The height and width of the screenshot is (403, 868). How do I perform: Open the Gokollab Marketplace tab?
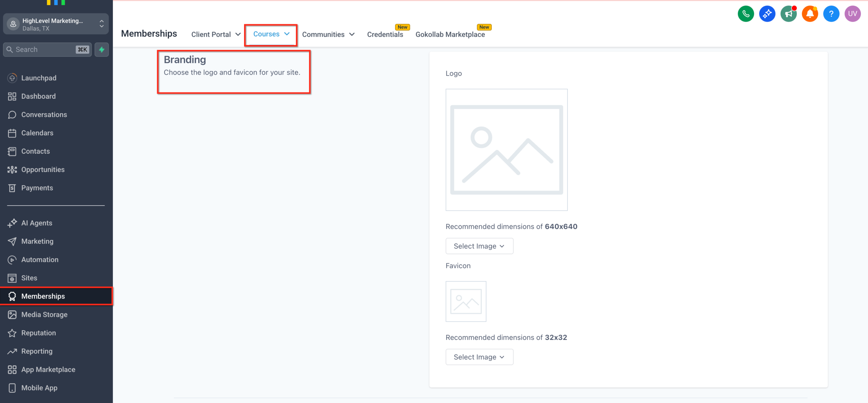pyautogui.click(x=450, y=34)
